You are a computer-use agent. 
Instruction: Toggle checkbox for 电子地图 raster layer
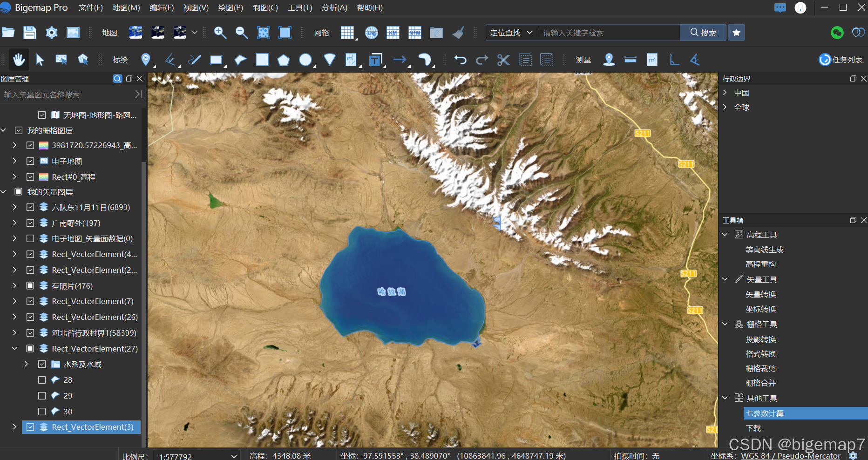pos(30,161)
